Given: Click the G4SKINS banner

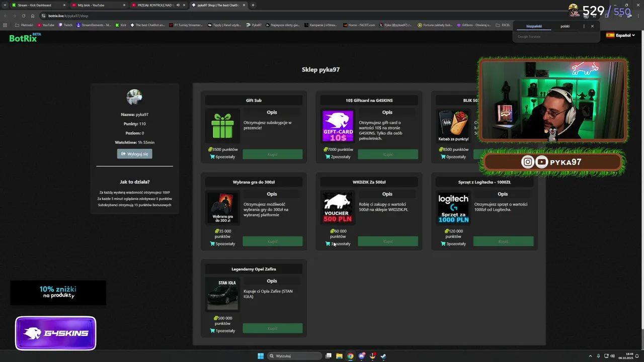Looking at the screenshot, I should [x=55, y=333].
